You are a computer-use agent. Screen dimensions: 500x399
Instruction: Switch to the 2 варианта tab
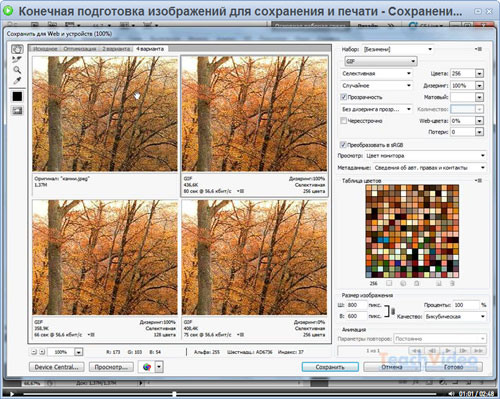point(116,49)
